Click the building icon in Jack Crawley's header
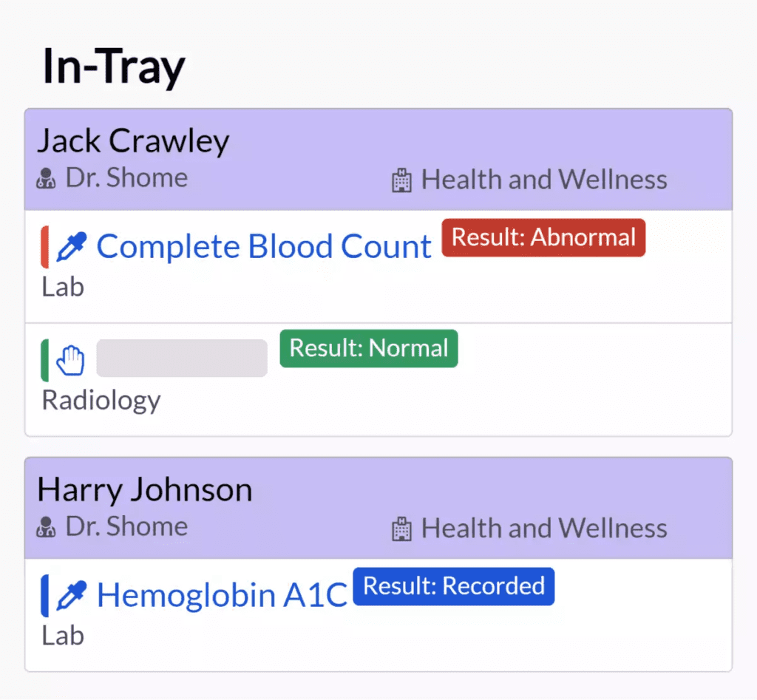This screenshot has width=757, height=700. pos(401,180)
